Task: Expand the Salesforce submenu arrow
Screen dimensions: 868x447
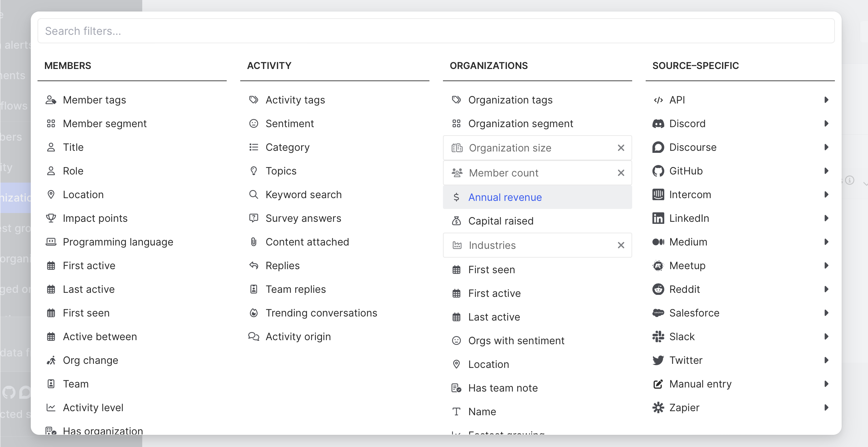Action: point(826,313)
